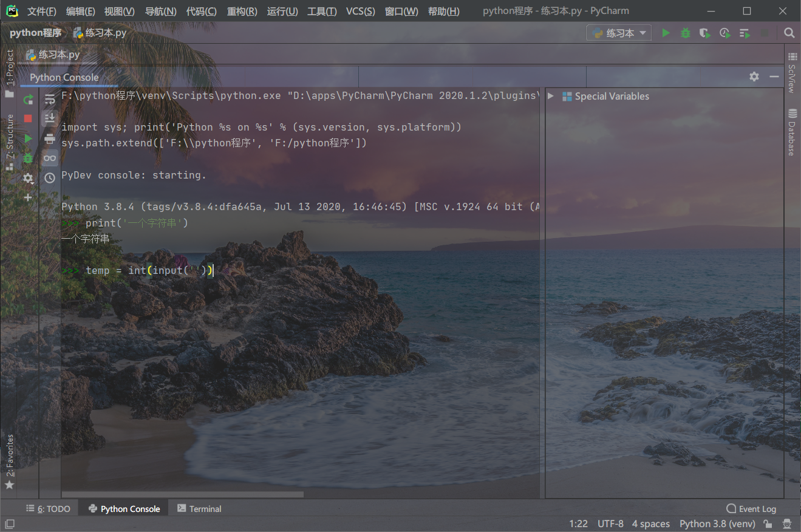Screen dimensions: 801x532
Task: Open Search Everywhere magnifier icon
Action: tap(789, 33)
